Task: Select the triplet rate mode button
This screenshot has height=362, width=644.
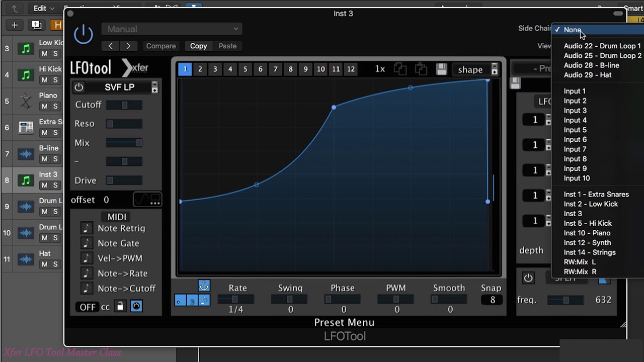Action: tap(192, 301)
